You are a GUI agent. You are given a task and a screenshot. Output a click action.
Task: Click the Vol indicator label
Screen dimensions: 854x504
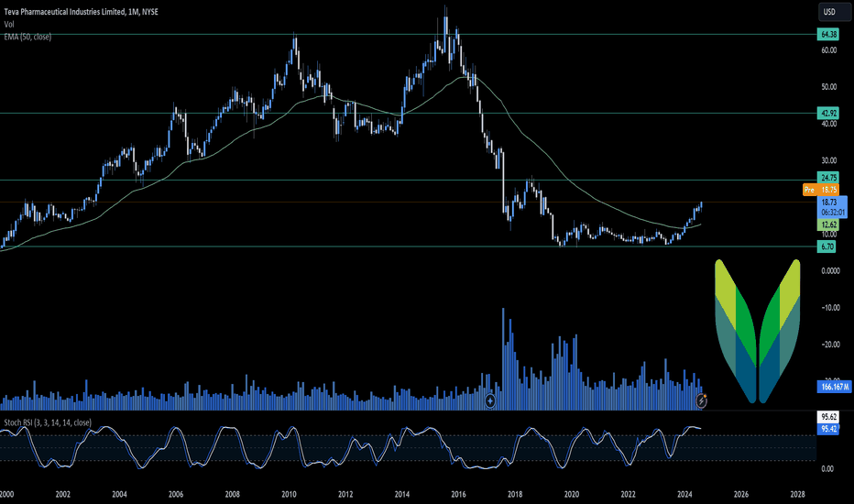coord(9,24)
